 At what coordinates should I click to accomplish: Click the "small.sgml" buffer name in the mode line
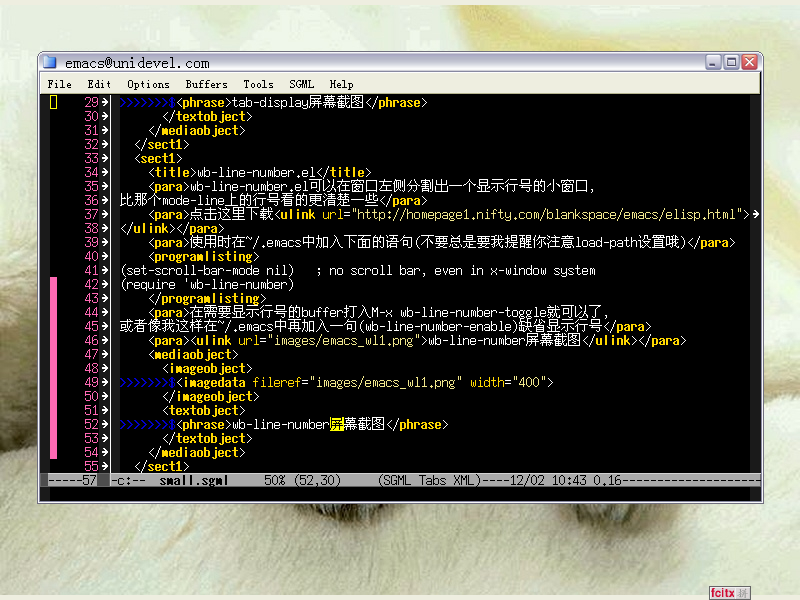[x=193, y=481]
